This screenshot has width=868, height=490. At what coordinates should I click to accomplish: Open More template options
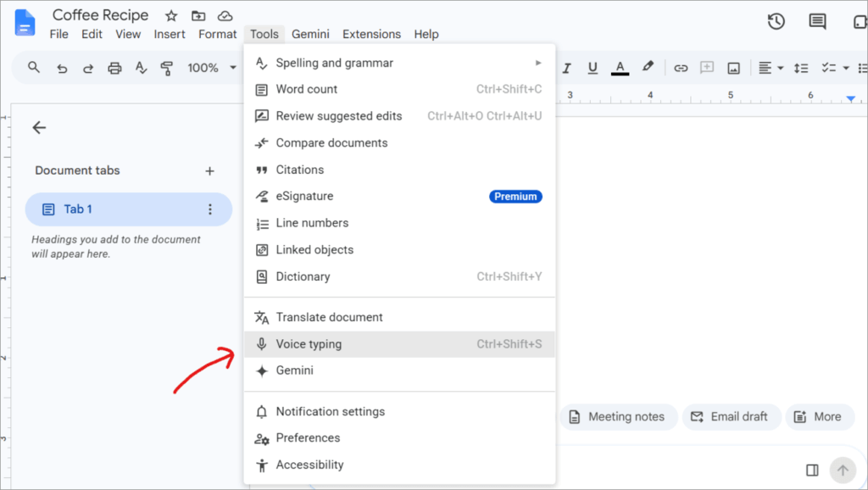820,417
